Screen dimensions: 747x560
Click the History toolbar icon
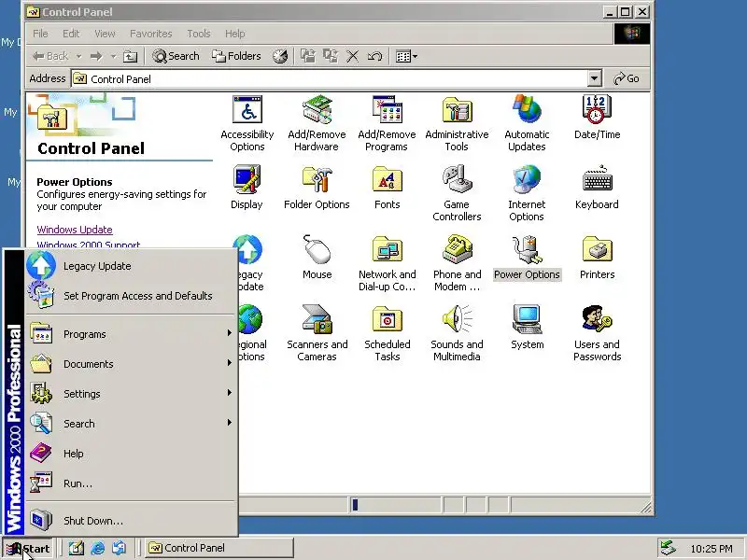tap(280, 56)
